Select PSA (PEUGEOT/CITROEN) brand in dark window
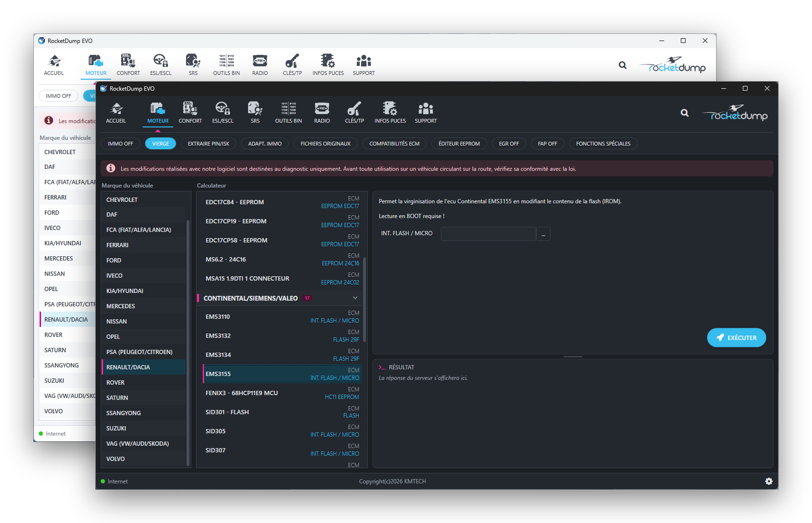The height and width of the screenshot is (523, 812). point(144,352)
